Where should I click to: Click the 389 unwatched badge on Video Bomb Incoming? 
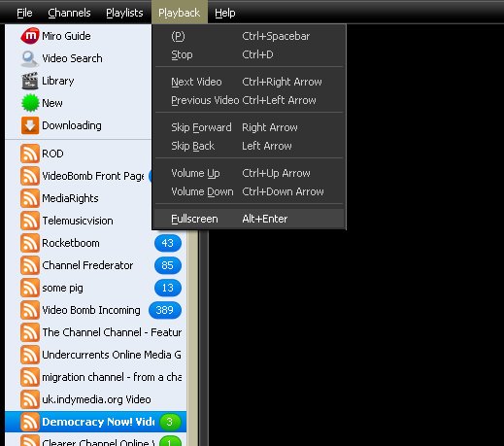click(165, 310)
